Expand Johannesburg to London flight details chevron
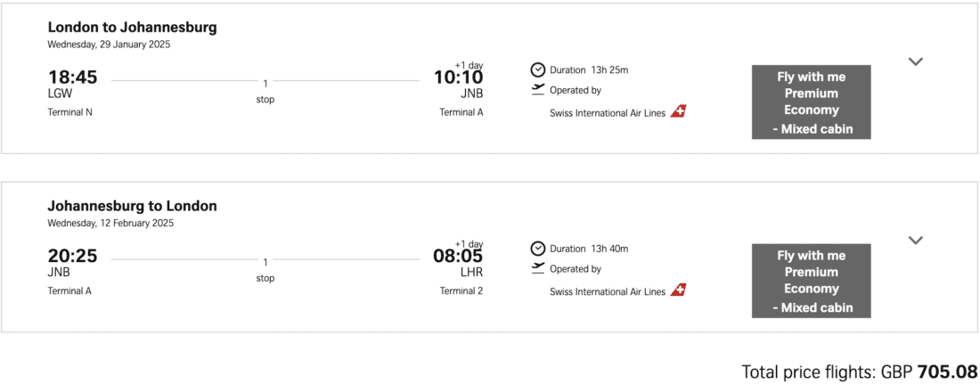 coord(915,240)
